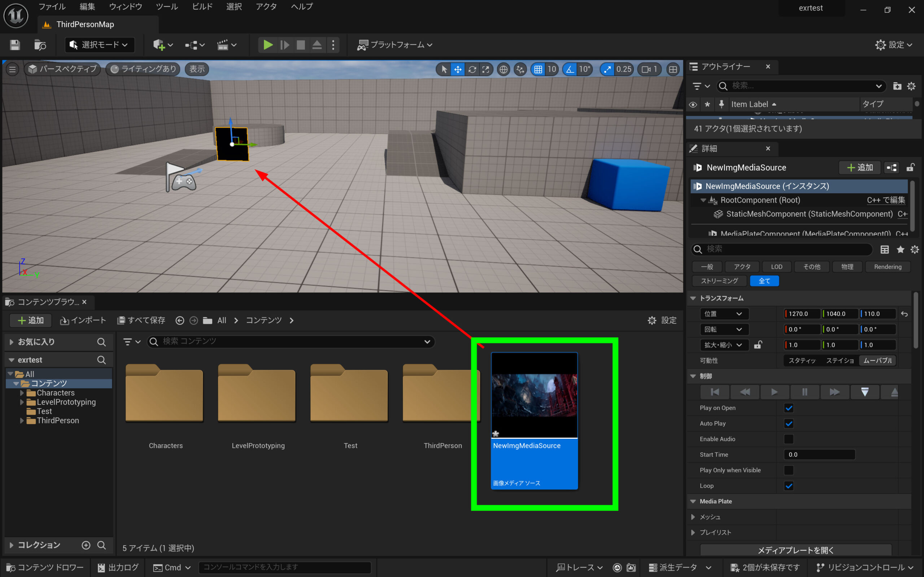
Task: Select the scale transform gizmo tool
Action: 486,70
